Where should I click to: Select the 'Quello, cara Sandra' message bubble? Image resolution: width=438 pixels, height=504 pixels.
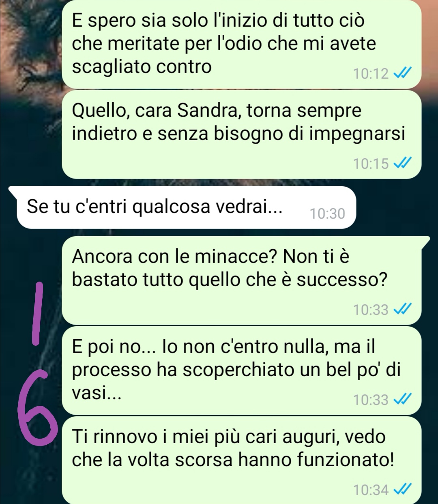coord(242,134)
